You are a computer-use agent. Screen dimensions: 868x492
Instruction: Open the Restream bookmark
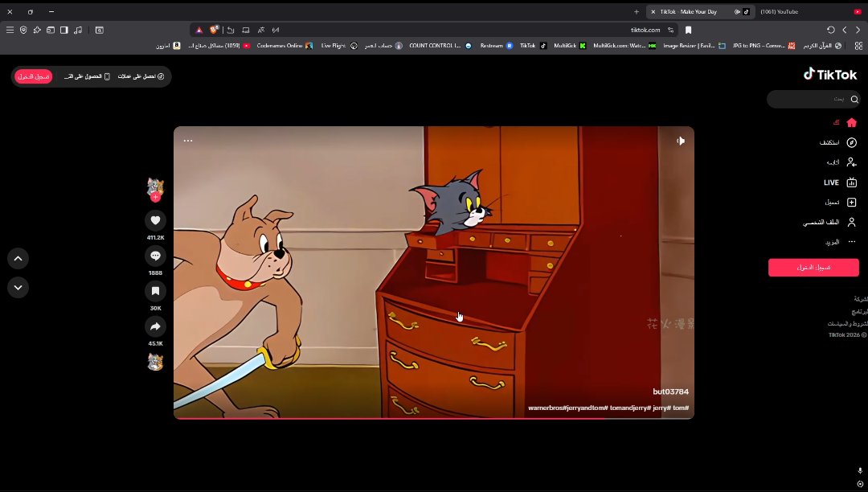(x=496, y=46)
